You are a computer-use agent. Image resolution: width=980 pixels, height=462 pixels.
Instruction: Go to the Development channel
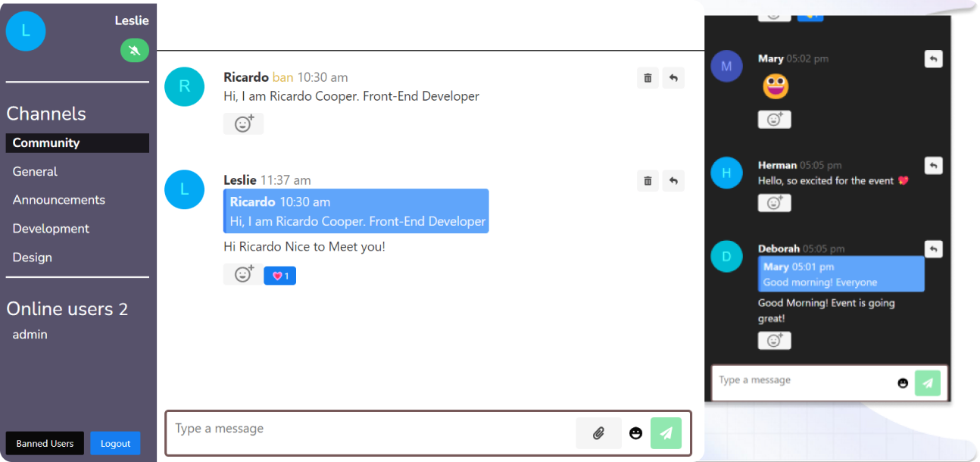[x=51, y=229]
